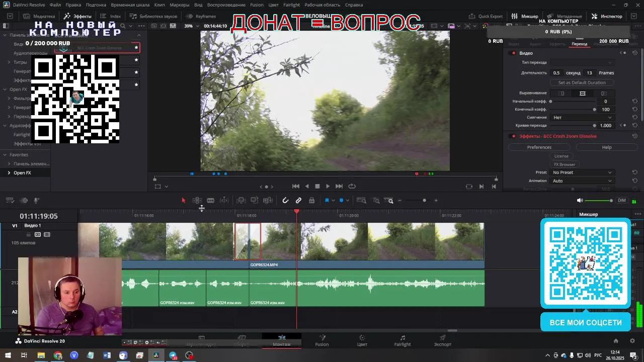This screenshot has width=644, height=362.
Task: Go to last frame in viewer
Action: [339, 187]
